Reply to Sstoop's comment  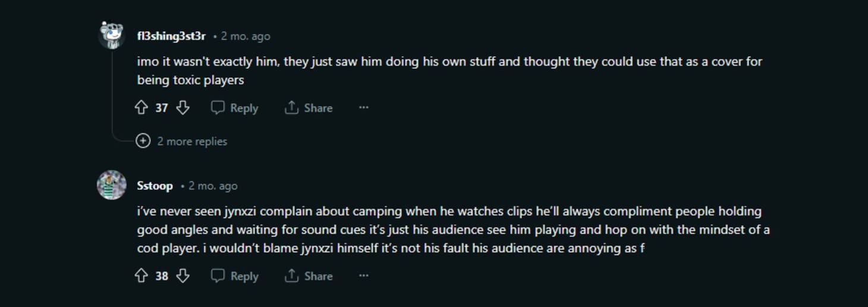click(x=235, y=276)
